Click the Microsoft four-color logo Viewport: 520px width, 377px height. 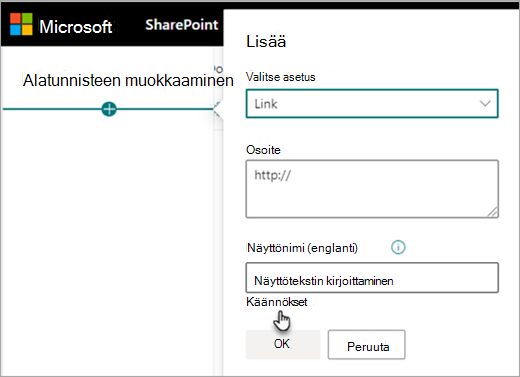(x=21, y=24)
